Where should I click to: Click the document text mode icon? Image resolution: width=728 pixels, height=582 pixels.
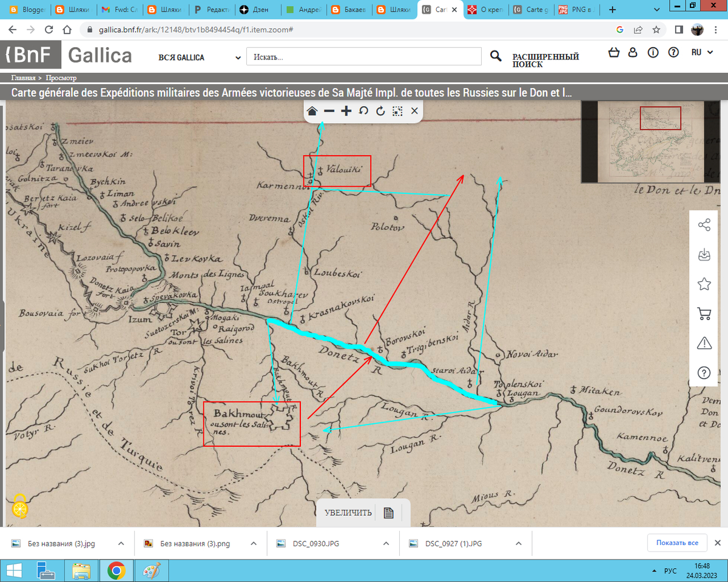click(389, 513)
